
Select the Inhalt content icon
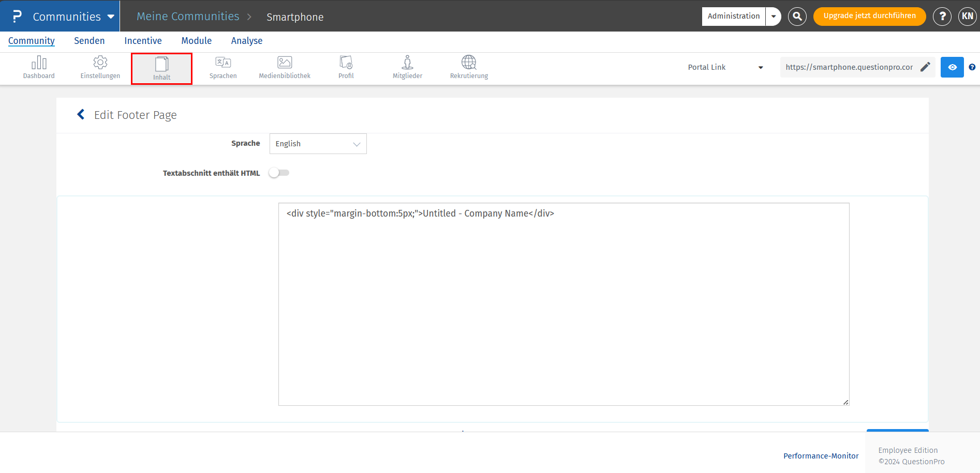pos(161,67)
